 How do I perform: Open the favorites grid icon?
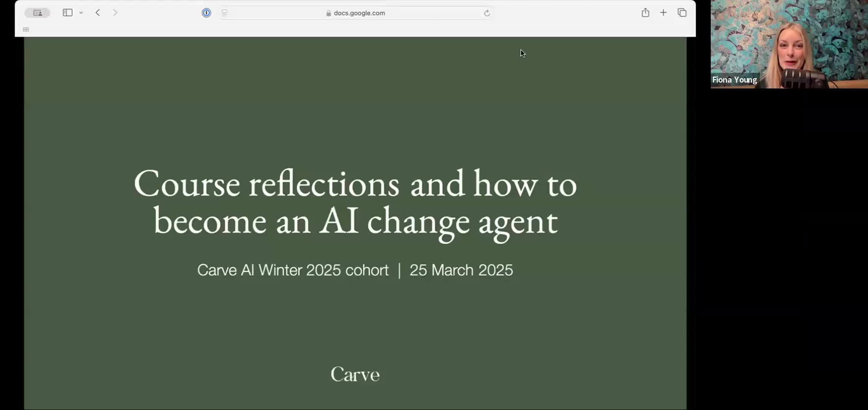pos(26,30)
